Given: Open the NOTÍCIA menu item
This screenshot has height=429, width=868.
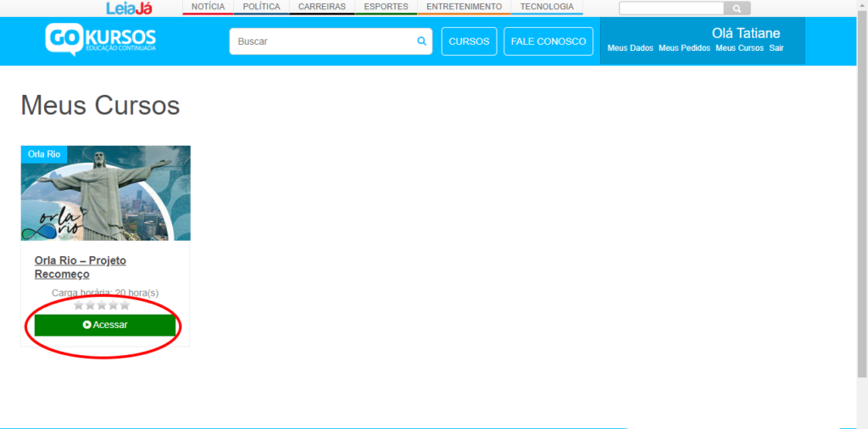Looking at the screenshot, I should coord(209,7).
